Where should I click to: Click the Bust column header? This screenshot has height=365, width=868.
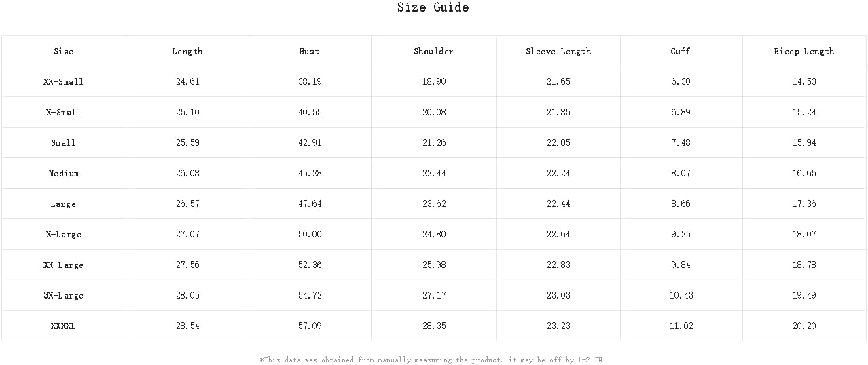coord(310,52)
